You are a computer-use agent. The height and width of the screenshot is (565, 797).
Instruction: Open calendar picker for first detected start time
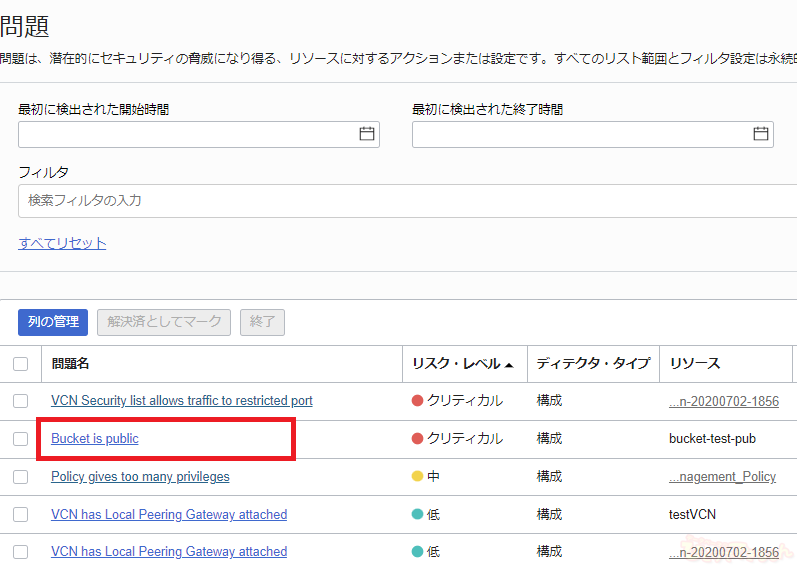point(366,134)
